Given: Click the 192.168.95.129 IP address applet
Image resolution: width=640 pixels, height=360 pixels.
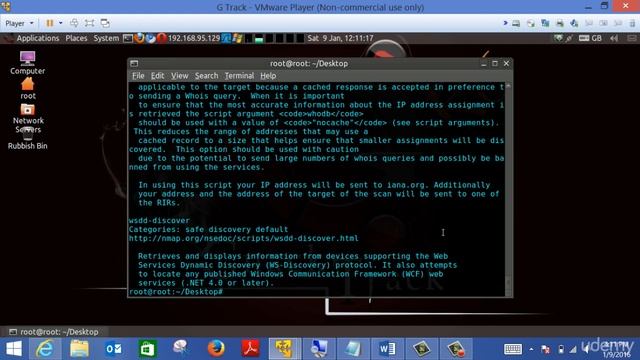Looking at the screenshot, I should 194,38.
